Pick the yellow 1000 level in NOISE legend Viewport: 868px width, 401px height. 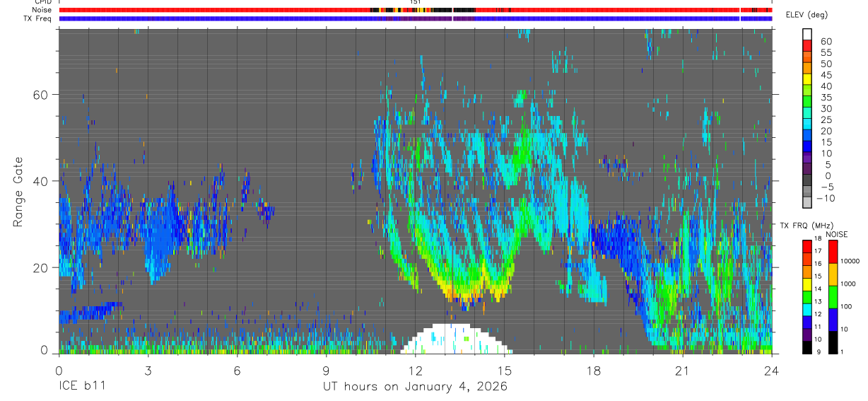[833, 274]
